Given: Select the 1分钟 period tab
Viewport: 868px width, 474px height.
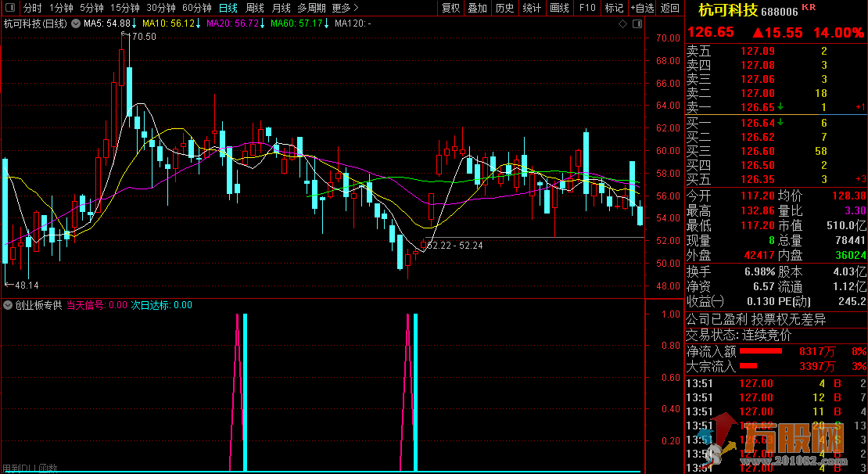Looking at the screenshot, I should tap(61, 8).
